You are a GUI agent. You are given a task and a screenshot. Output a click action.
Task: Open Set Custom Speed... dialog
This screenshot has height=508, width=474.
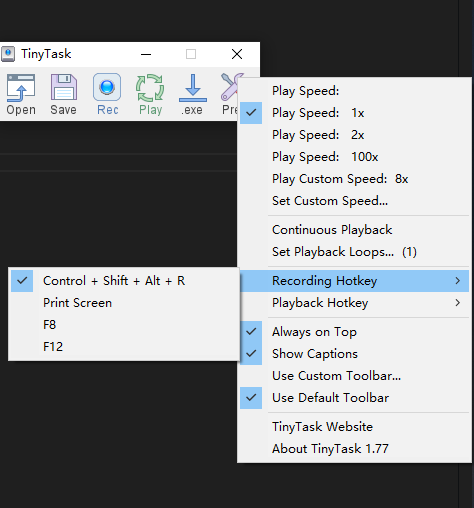(354, 201)
